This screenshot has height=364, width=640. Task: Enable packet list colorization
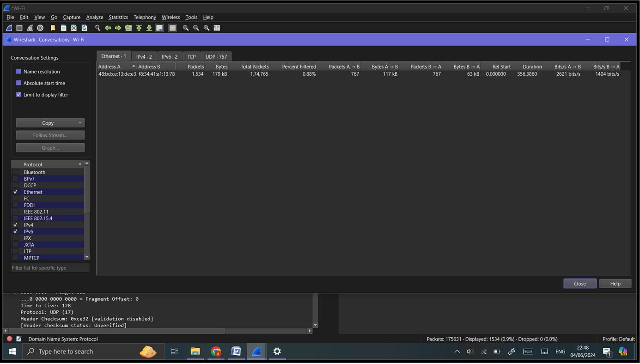172,28
